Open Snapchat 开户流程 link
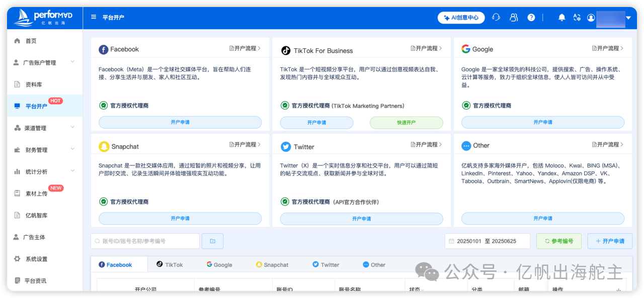644x298 pixels. (x=245, y=144)
